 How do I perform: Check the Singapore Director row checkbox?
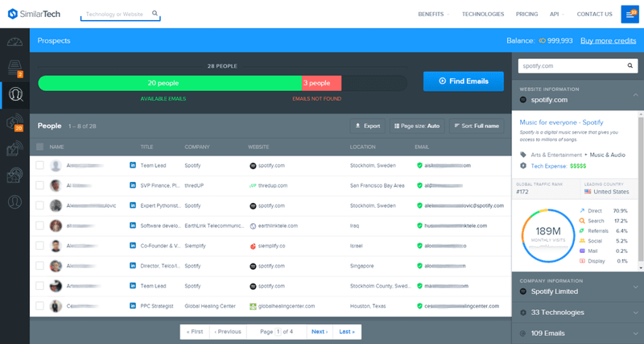point(39,266)
